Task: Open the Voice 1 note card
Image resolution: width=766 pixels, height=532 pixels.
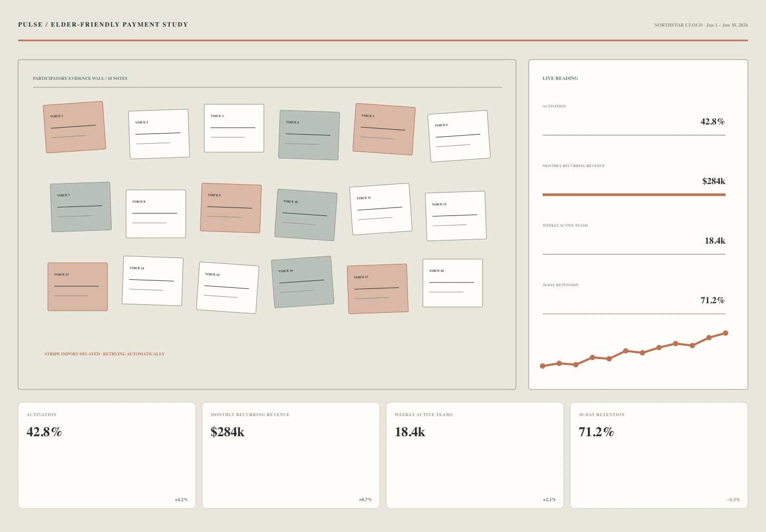Action: pos(74,127)
